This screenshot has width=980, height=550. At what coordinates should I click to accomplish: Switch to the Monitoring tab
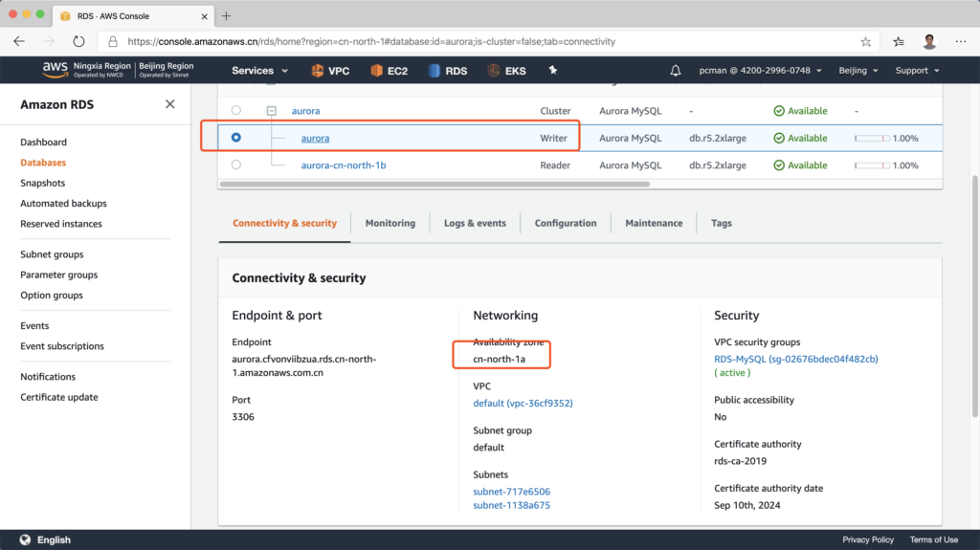point(390,223)
